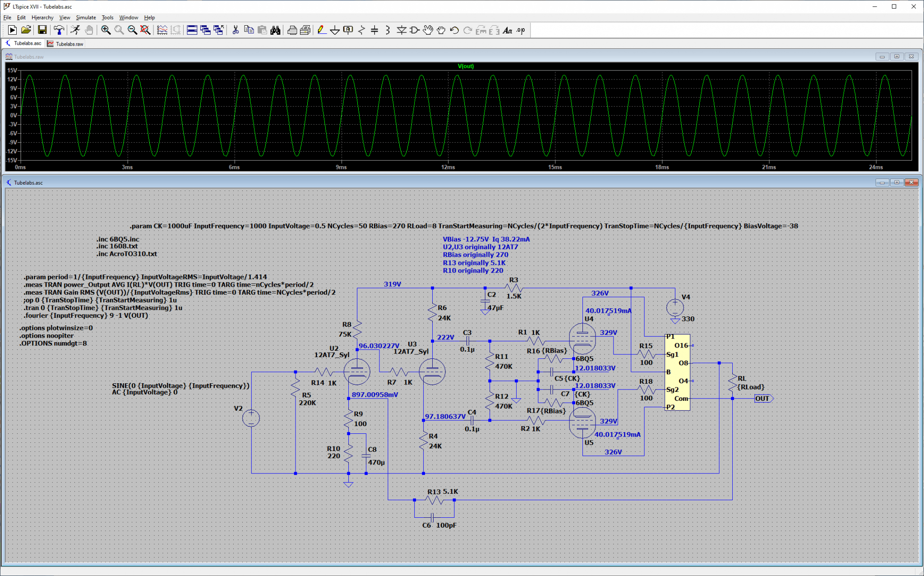This screenshot has width=924, height=576.
Task: Cascade windows using the toolbar icon
Action: [x=205, y=30]
